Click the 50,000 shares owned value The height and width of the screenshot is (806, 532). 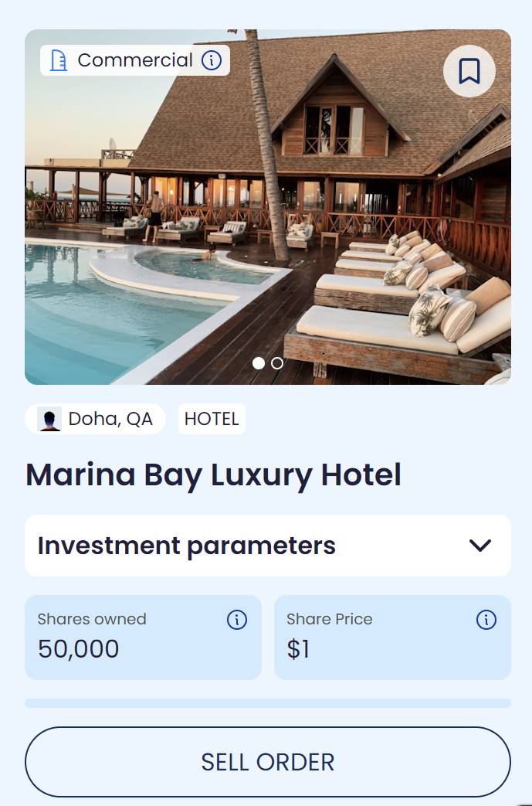pyautogui.click(x=79, y=649)
